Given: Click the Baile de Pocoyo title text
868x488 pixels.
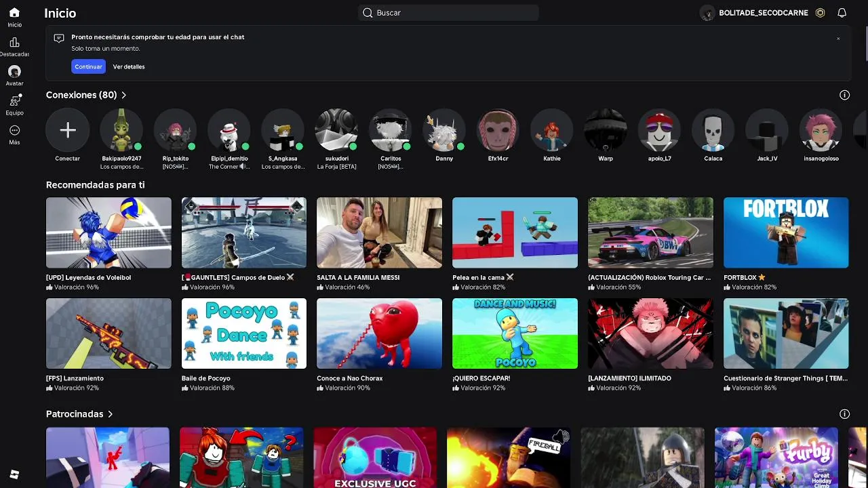Looking at the screenshot, I should point(206,379).
